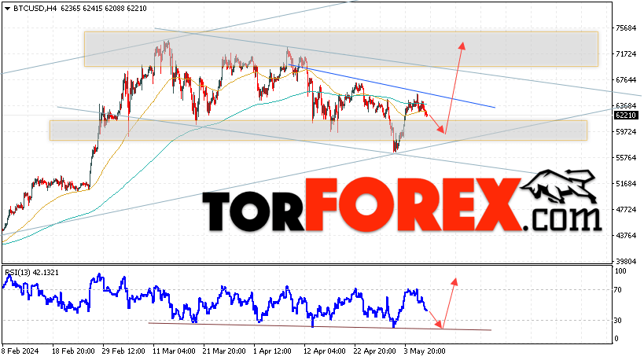Image resolution: width=644 pixels, height=360 pixels.
Task: Click the 21 Mar 20:00 time label
Action: [x=224, y=351]
